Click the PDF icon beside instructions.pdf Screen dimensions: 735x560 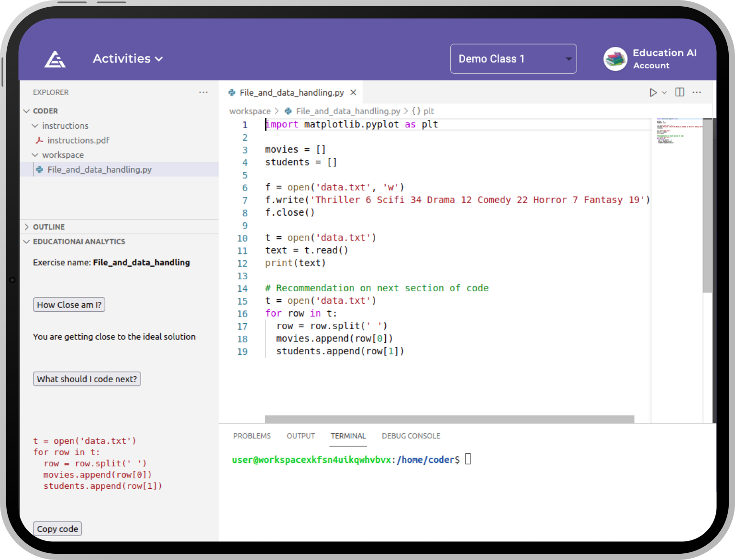(x=39, y=140)
